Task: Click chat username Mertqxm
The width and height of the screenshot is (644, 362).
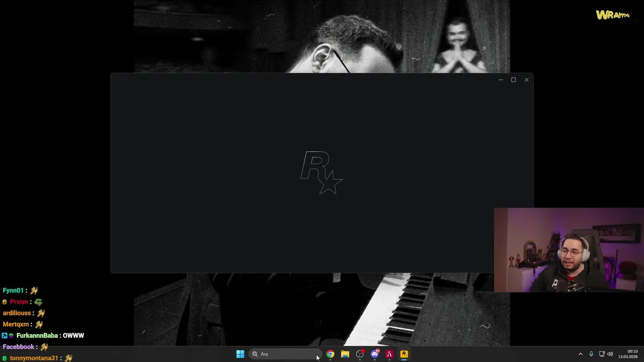Action: pyautogui.click(x=16, y=324)
